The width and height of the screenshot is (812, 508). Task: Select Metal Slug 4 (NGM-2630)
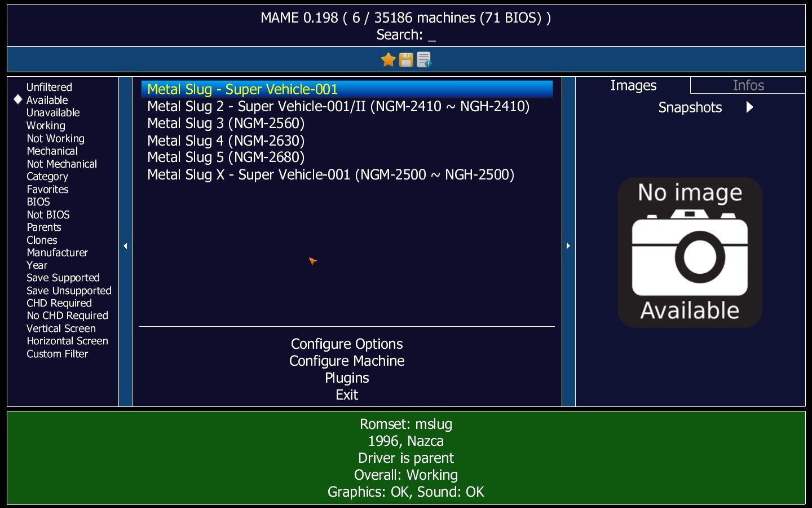point(347,141)
